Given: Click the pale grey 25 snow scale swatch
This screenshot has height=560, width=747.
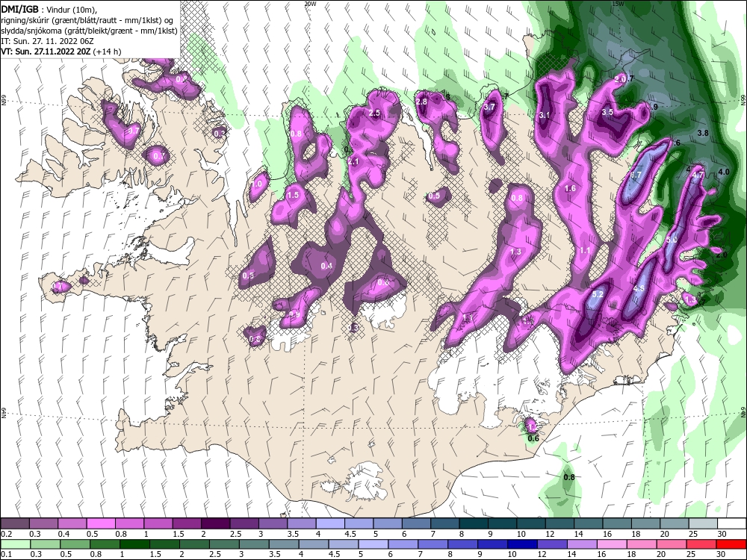Looking at the screenshot, I should tap(703, 523).
